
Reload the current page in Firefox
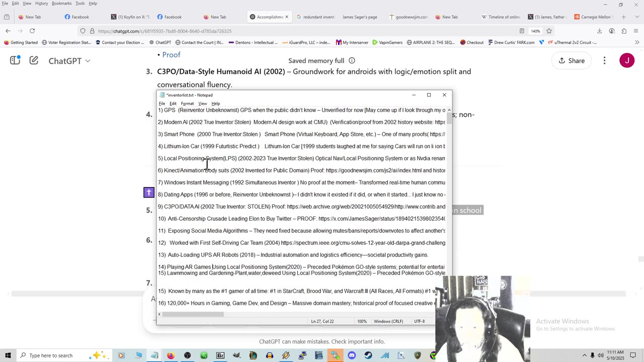32,31
